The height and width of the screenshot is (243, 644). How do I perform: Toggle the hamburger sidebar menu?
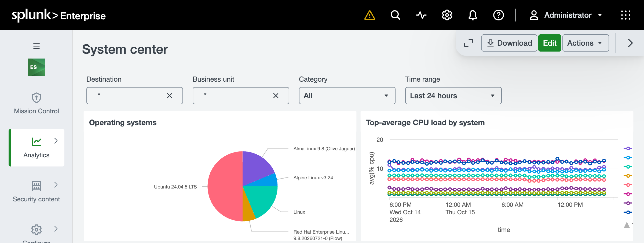tap(36, 46)
